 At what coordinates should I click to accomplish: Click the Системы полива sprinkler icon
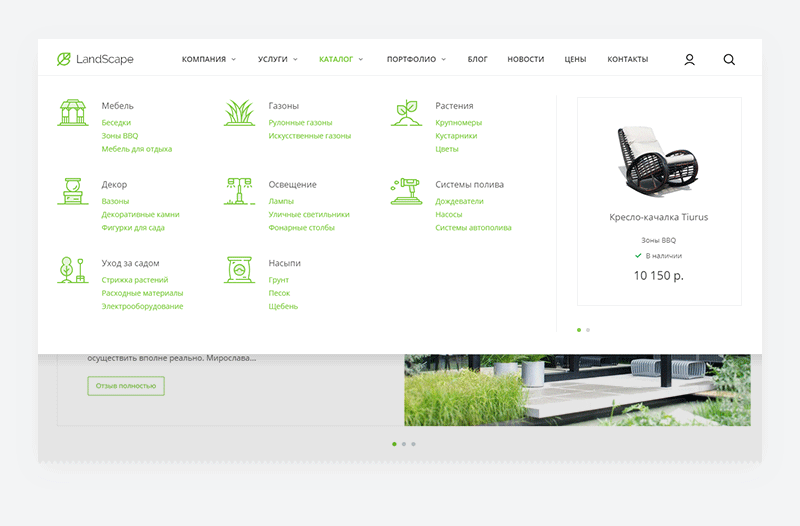pos(406,191)
